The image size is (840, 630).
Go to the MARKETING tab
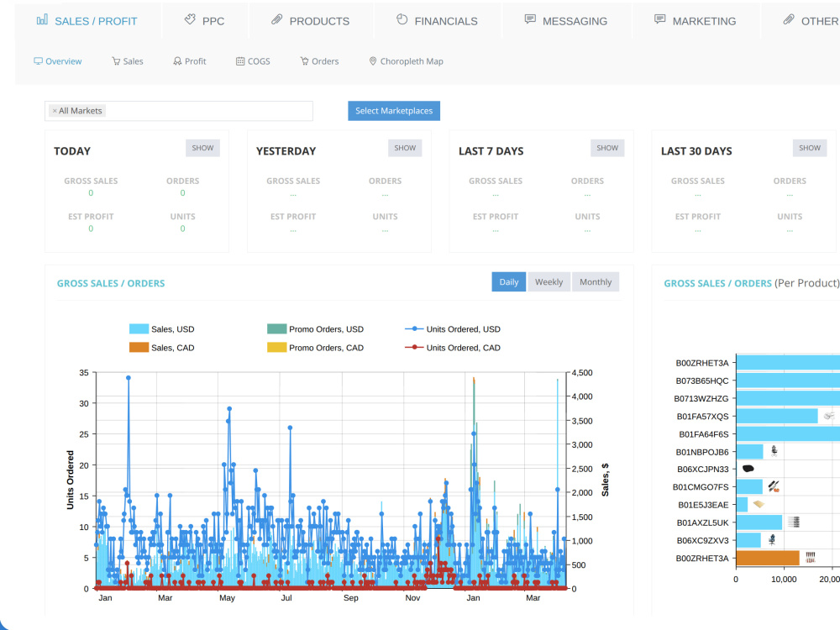click(x=696, y=21)
